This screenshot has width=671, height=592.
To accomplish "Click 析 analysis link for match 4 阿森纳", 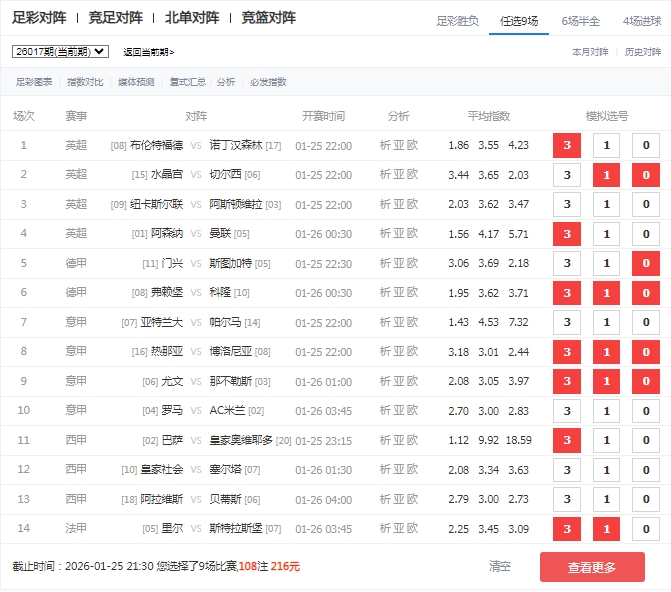I will point(385,234).
